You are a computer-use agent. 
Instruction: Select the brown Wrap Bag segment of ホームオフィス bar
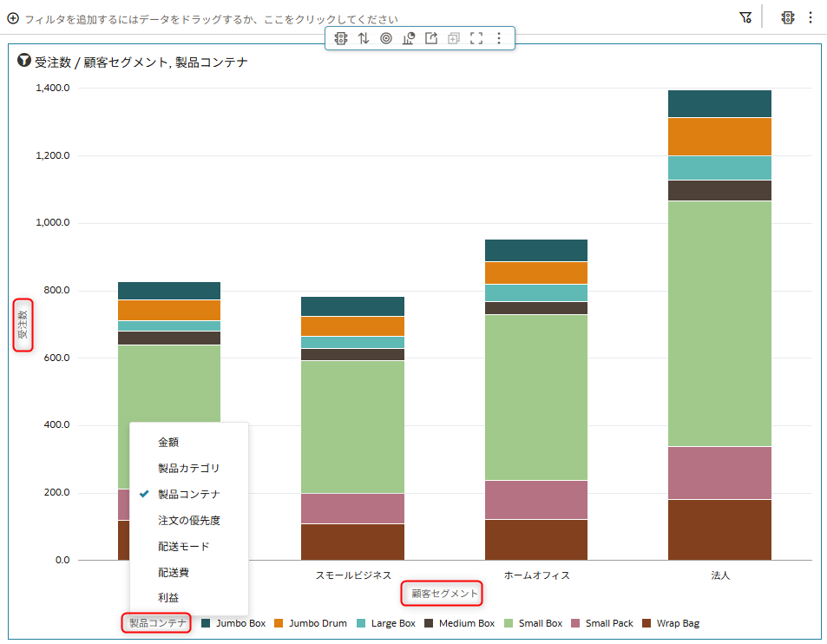536,540
